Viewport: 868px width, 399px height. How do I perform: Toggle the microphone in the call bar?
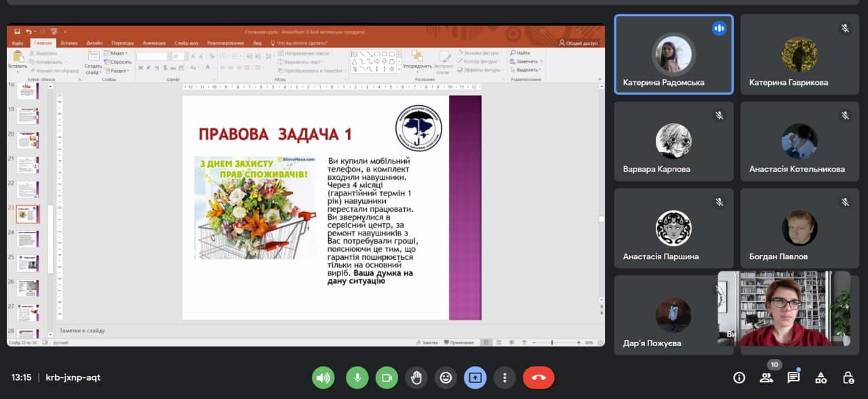pyautogui.click(x=357, y=377)
